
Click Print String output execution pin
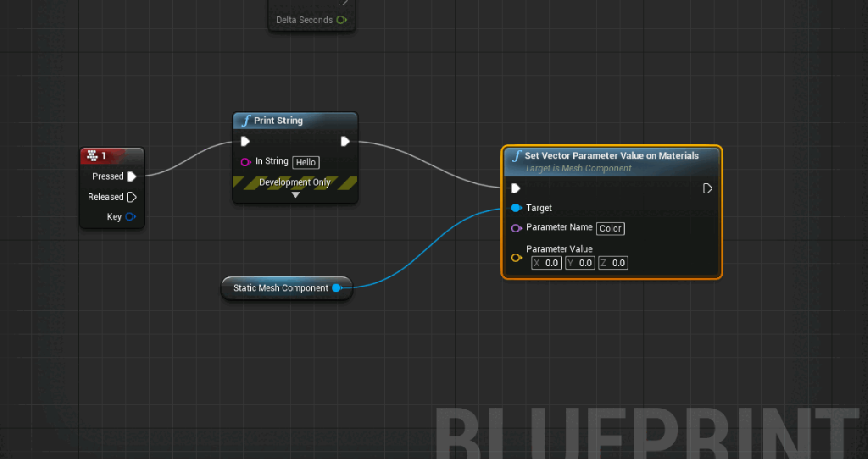pos(346,141)
